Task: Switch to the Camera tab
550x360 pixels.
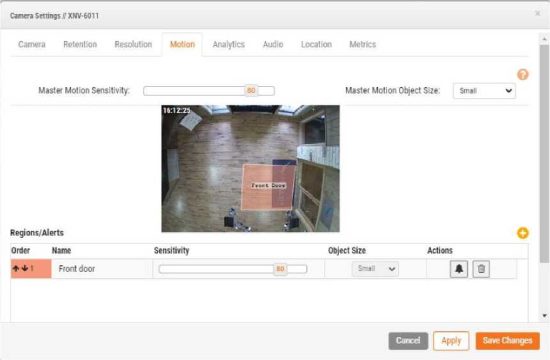Action: tap(32, 45)
